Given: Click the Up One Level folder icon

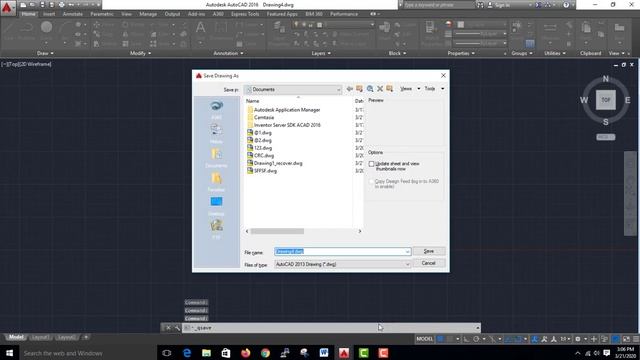Looking at the screenshot, I should tap(360, 89).
